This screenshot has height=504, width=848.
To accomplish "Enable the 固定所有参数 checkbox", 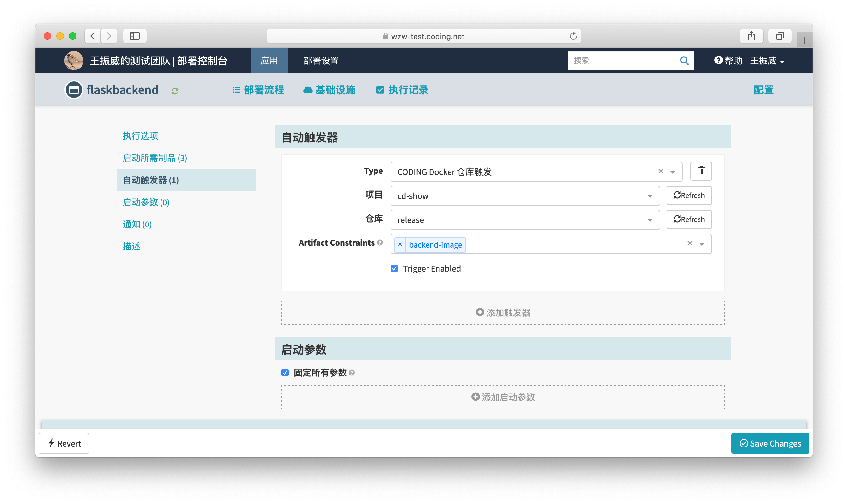I will [x=285, y=373].
